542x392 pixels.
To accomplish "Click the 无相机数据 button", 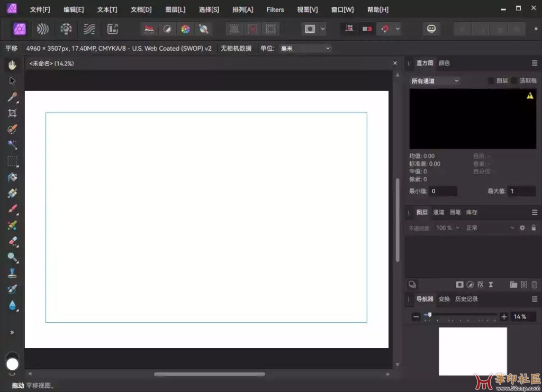I will (x=236, y=48).
